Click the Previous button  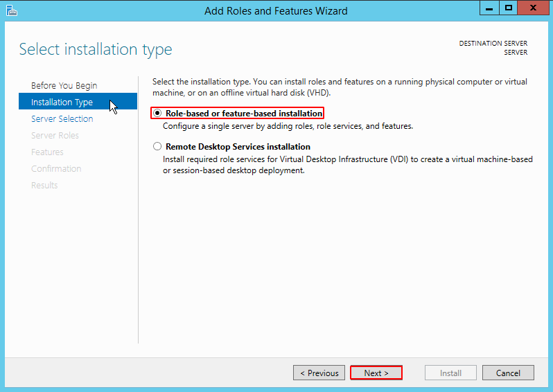pos(319,373)
